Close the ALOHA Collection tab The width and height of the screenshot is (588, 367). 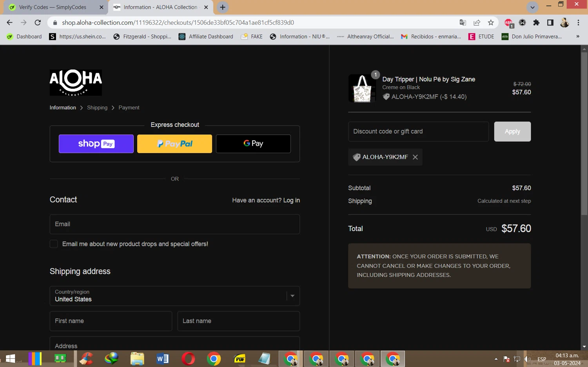[x=206, y=7]
